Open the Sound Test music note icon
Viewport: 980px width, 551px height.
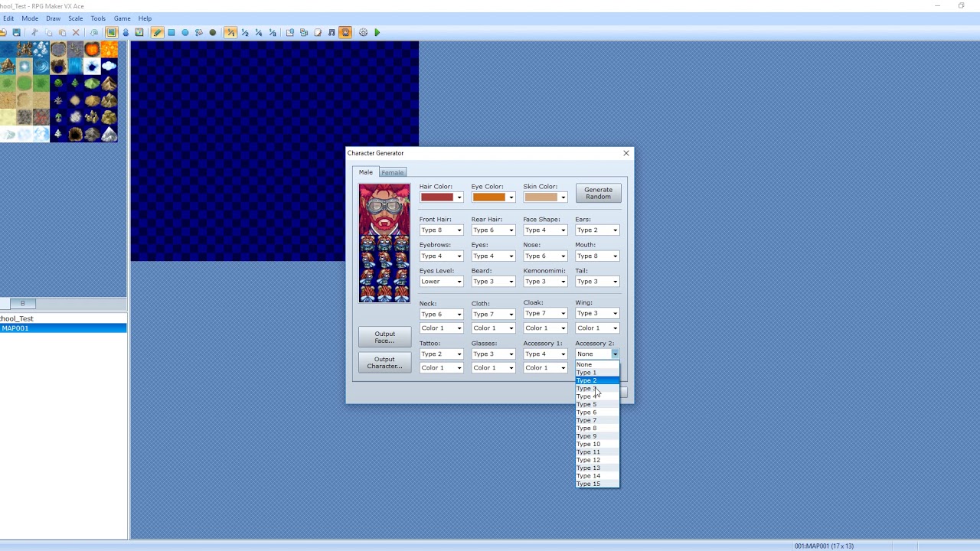click(332, 32)
